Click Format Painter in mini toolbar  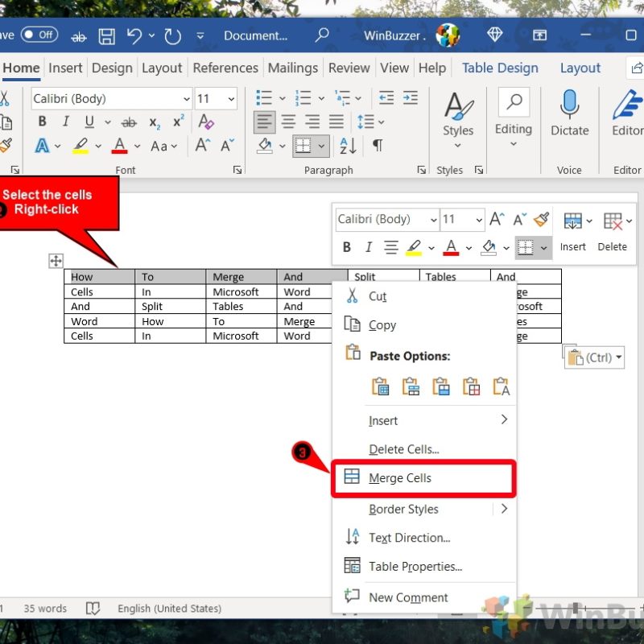coord(541,219)
